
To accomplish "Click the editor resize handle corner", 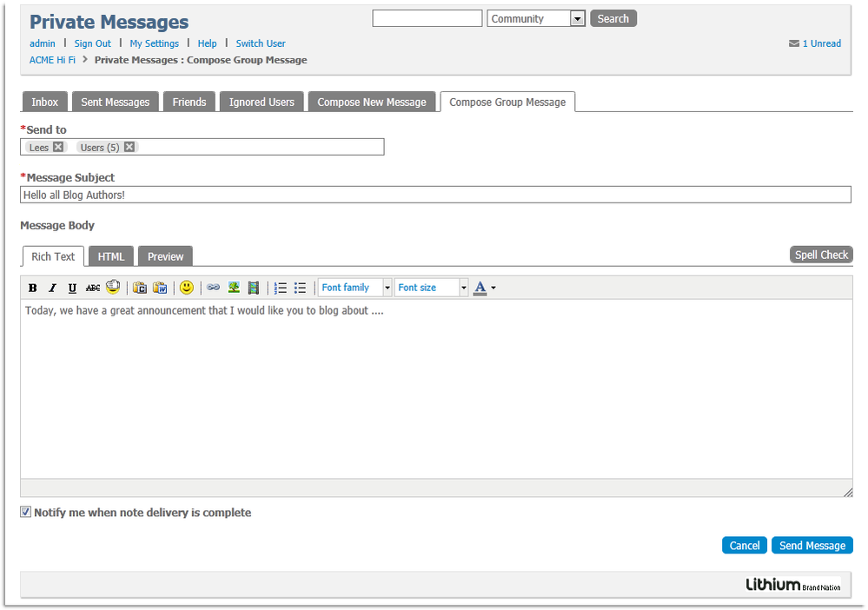I will tap(848, 492).
